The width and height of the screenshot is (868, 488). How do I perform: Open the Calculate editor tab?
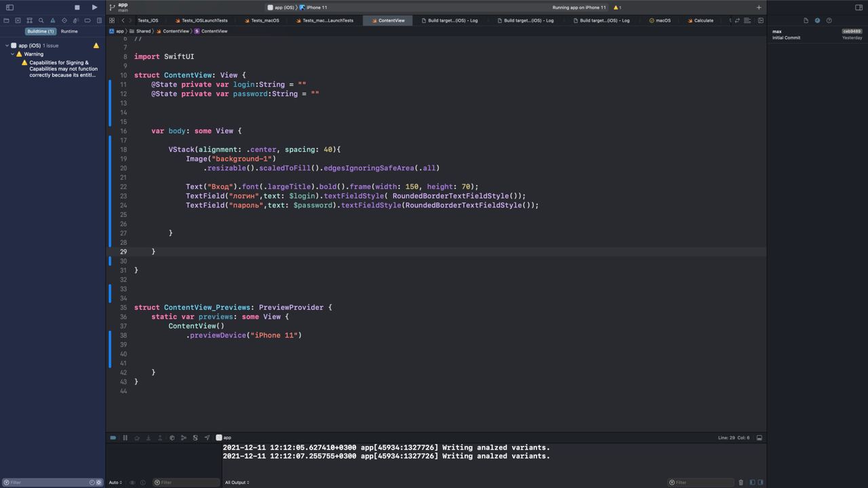click(703, 20)
